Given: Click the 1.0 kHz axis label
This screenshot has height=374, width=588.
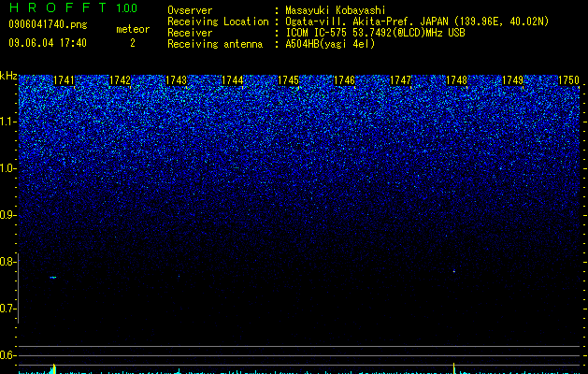Looking at the screenshot, I should (8, 168).
